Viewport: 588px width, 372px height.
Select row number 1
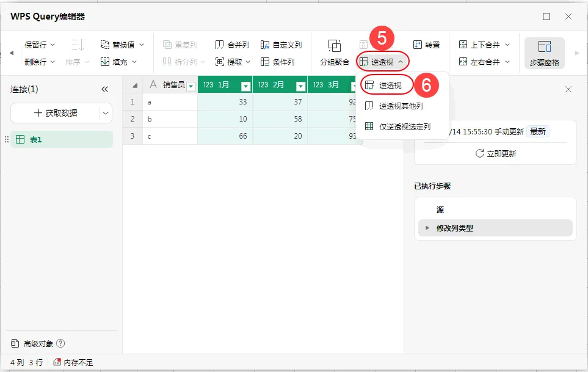pos(132,101)
